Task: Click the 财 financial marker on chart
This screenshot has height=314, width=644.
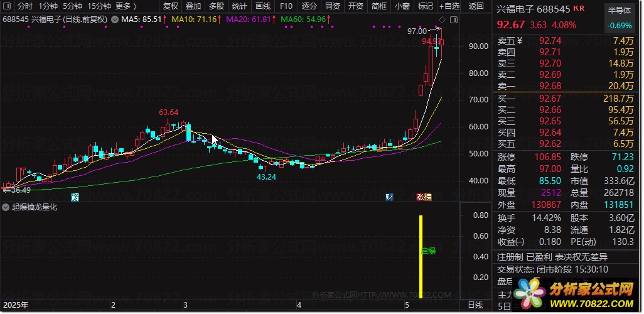Action: pos(389,197)
